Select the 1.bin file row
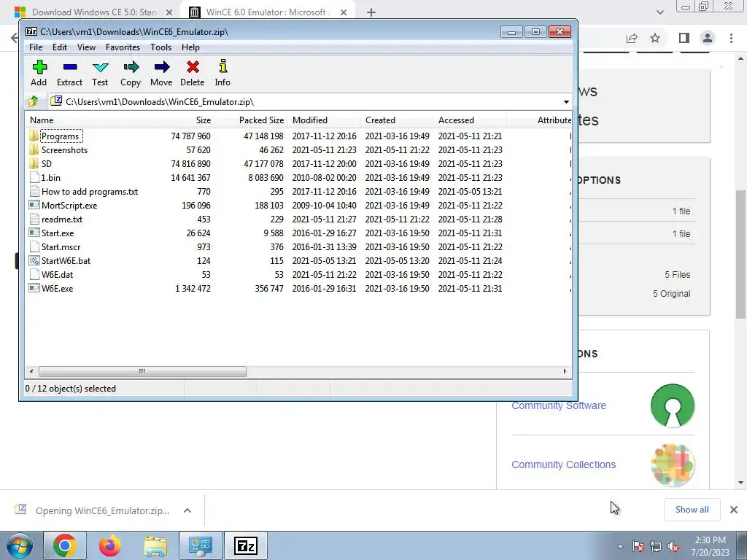The height and width of the screenshot is (560, 747). coord(299,178)
